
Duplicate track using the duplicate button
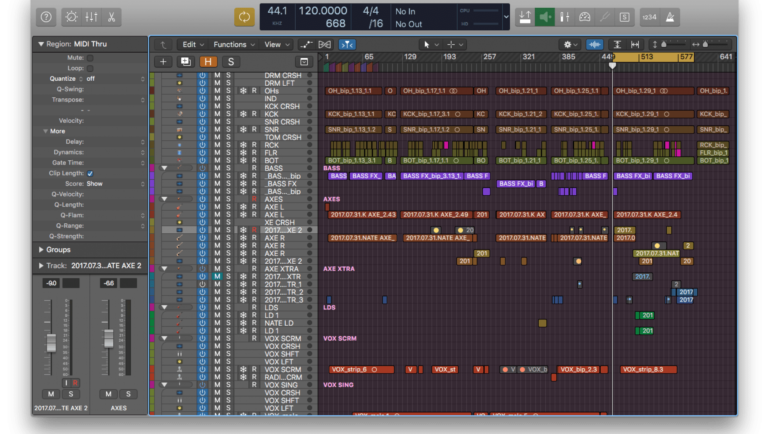coord(186,62)
